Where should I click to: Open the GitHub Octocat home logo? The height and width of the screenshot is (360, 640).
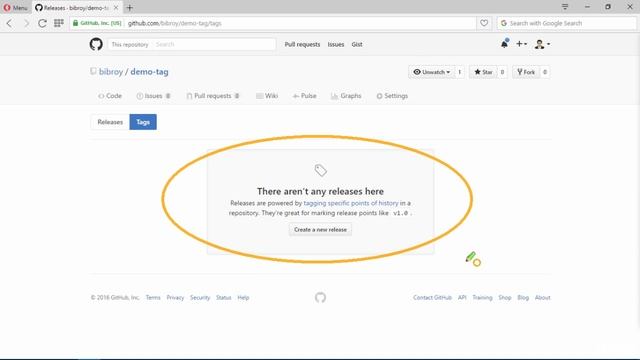click(96, 44)
